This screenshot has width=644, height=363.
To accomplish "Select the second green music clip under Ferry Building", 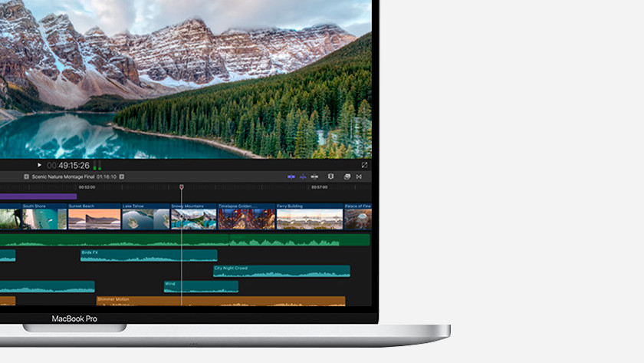I will click(x=300, y=239).
